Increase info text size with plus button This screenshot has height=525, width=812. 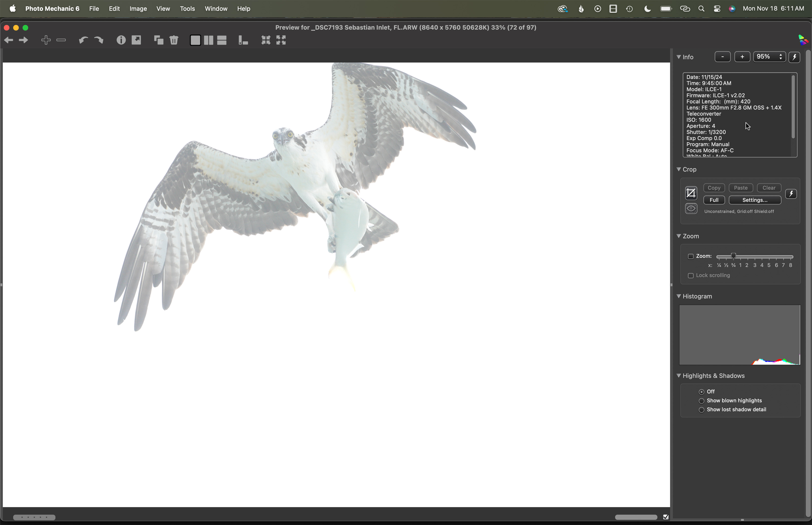(742, 57)
